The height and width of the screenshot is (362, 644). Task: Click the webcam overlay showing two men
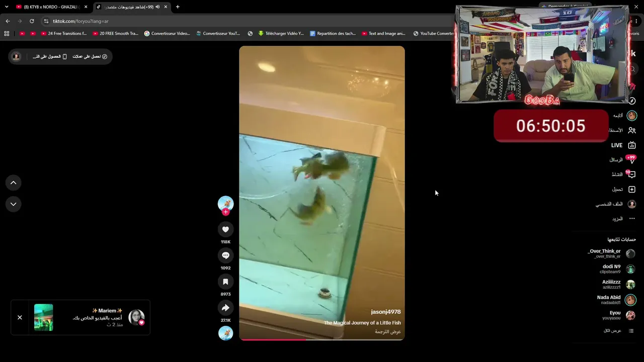coord(542,54)
